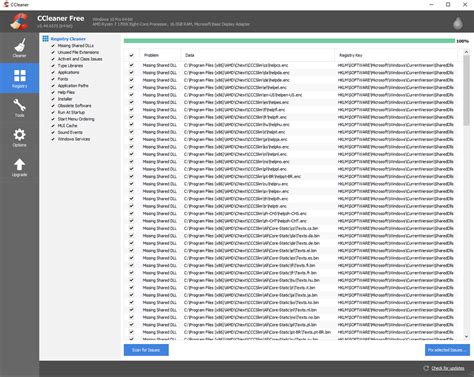The height and width of the screenshot is (377, 474).
Task: Select the helpko.enc data path
Action: 236,147
